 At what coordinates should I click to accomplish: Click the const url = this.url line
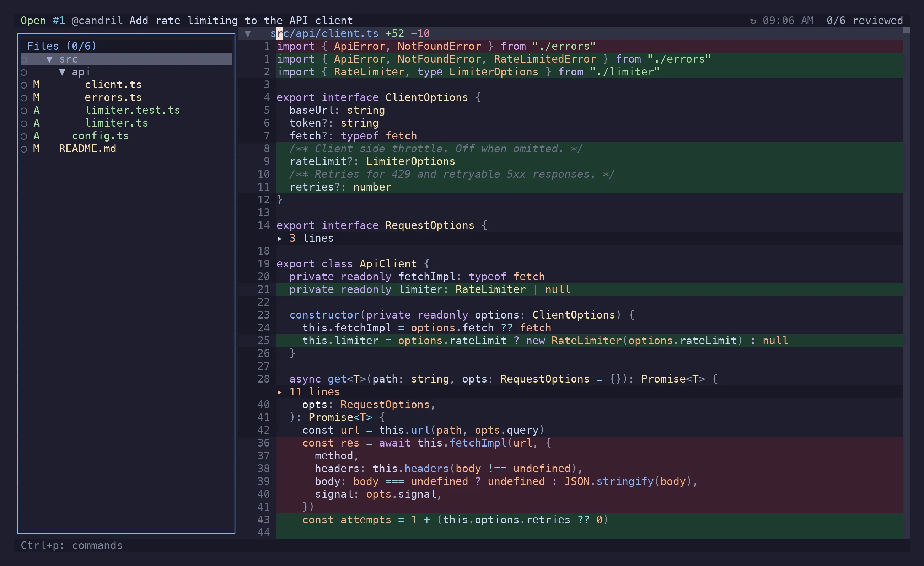coord(590,430)
